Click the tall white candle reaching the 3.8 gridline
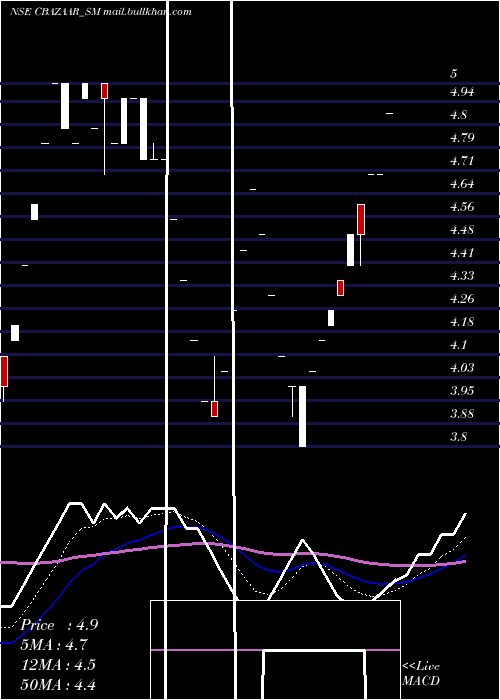Viewport: 500px width, 700px height. pyautogui.click(x=302, y=416)
